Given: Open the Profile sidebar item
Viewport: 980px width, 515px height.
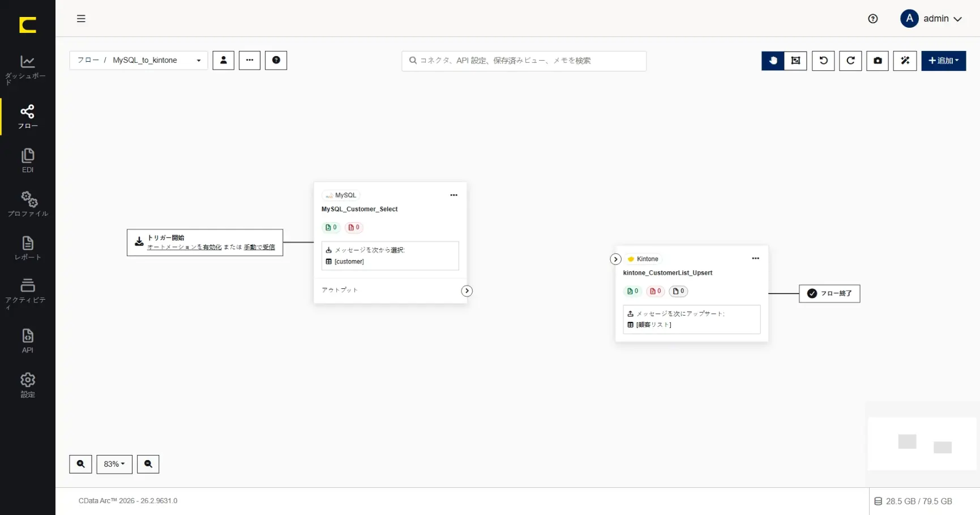Looking at the screenshot, I should (27, 204).
